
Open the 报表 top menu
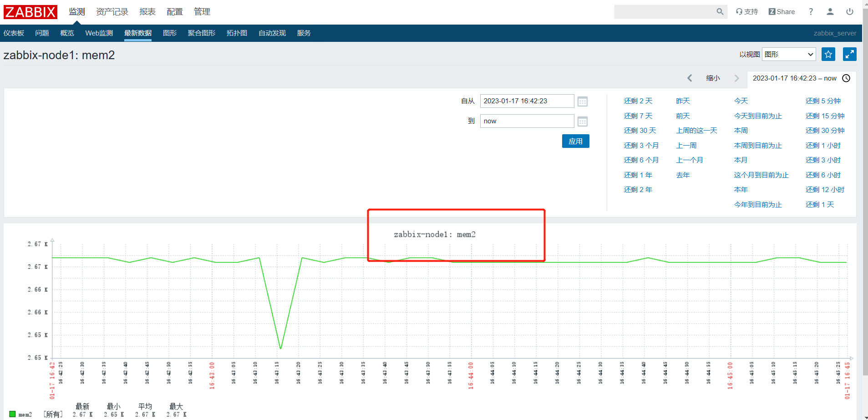coord(147,12)
